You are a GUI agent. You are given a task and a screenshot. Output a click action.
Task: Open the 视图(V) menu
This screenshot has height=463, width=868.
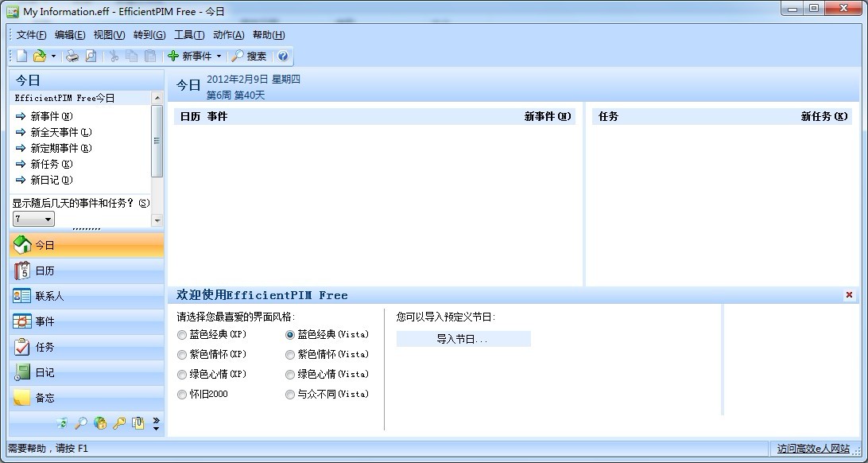pyautogui.click(x=109, y=35)
